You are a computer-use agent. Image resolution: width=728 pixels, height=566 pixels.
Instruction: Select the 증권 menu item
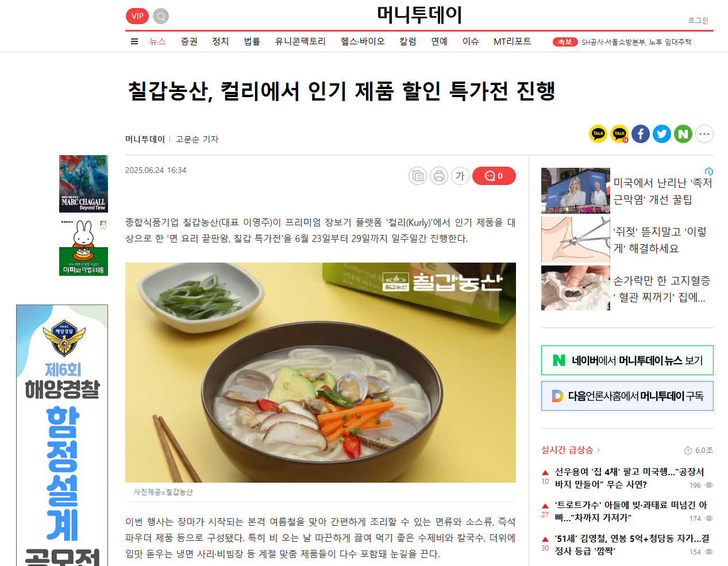click(189, 41)
